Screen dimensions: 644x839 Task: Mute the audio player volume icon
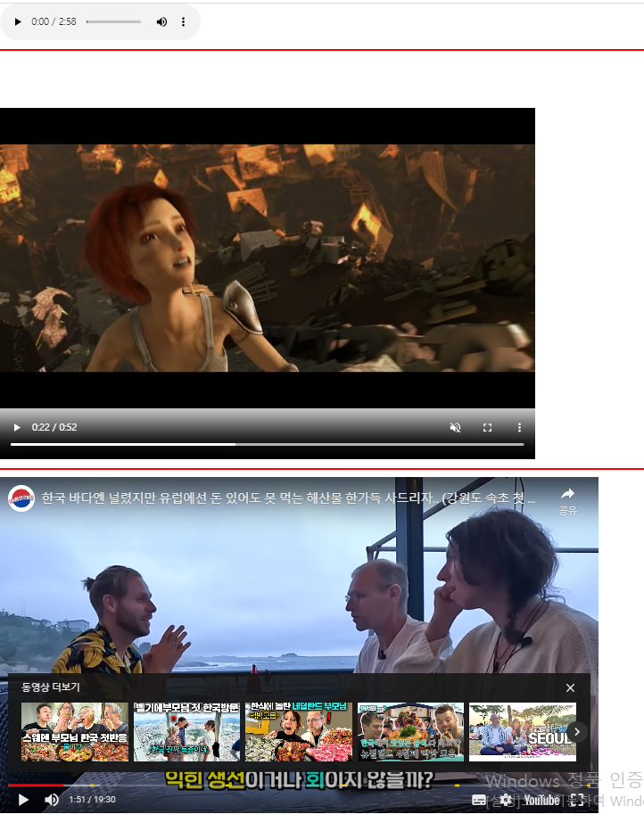161,22
